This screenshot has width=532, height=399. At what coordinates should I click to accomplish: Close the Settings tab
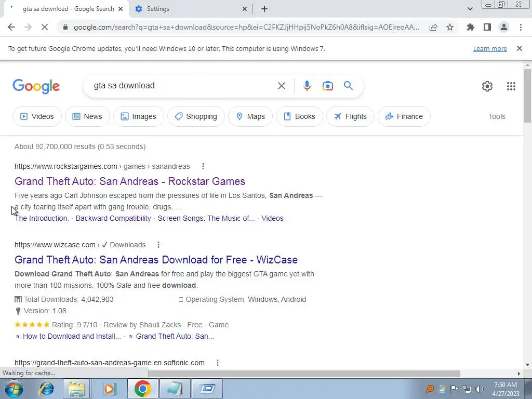click(x=245, y=9)
